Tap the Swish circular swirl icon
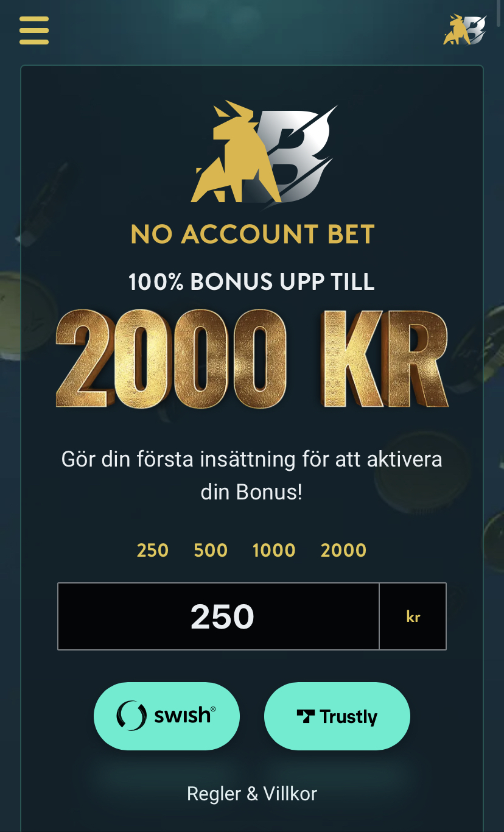Screen dimensions: 504x832 pyautogui.click(x=131, y=716)
